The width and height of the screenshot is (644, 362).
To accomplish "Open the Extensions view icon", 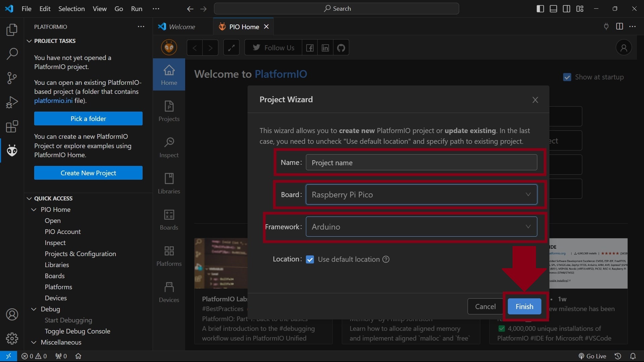I will (x=12, y=127).
